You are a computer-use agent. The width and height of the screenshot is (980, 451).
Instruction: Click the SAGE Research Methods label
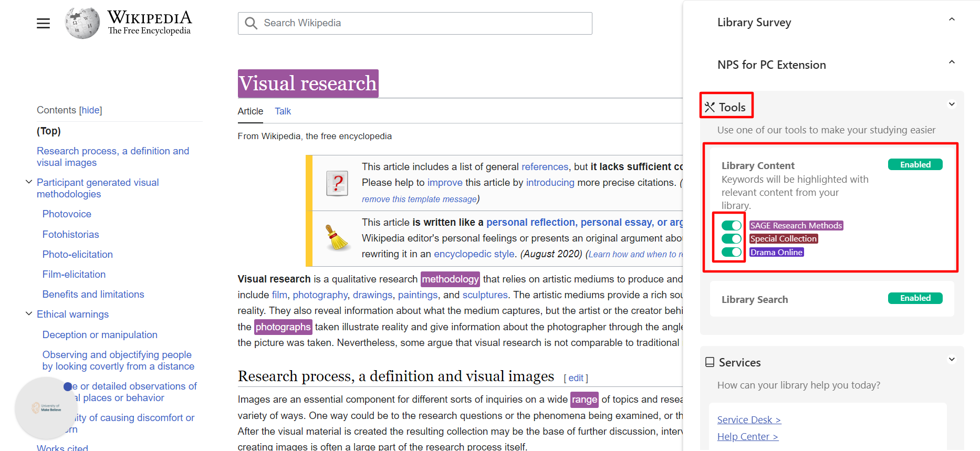(796, 225)
